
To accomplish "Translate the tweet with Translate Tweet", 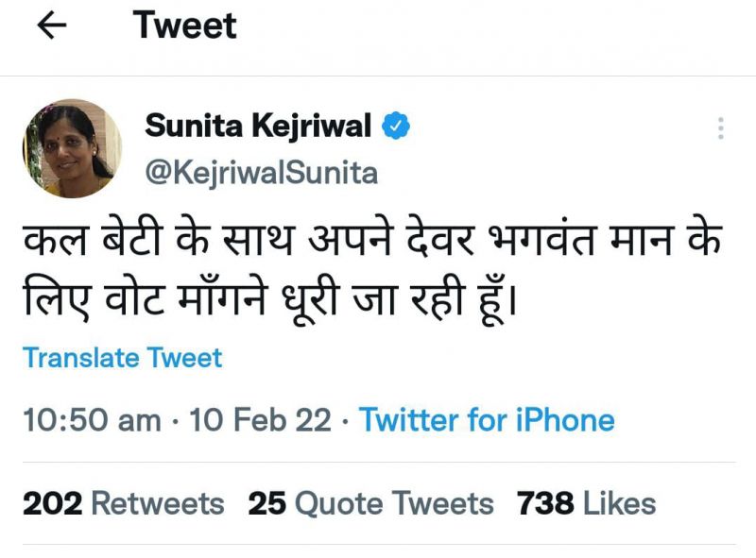I will pos(123,358).
